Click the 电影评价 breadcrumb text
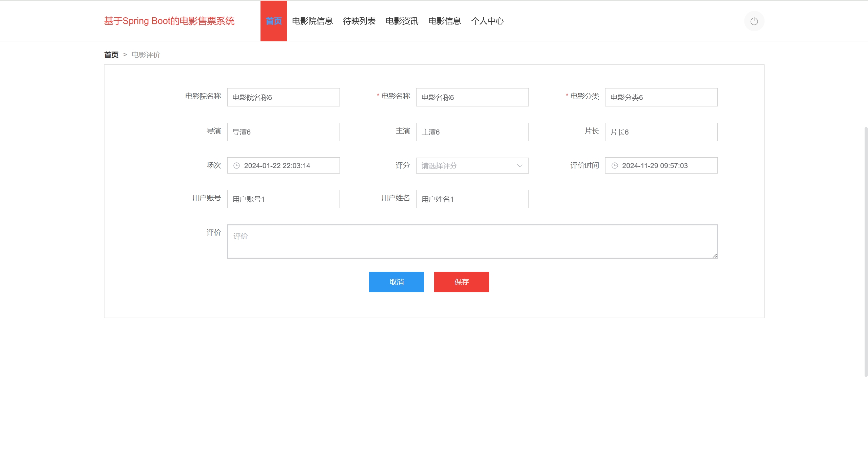Screen dimensions: 868x461 [x=146, y=55]
